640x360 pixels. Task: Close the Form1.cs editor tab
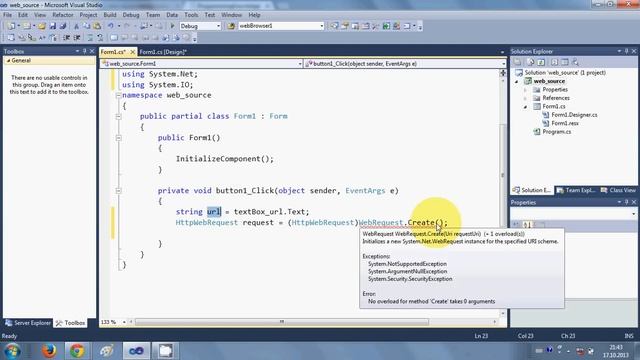[132, 52]
